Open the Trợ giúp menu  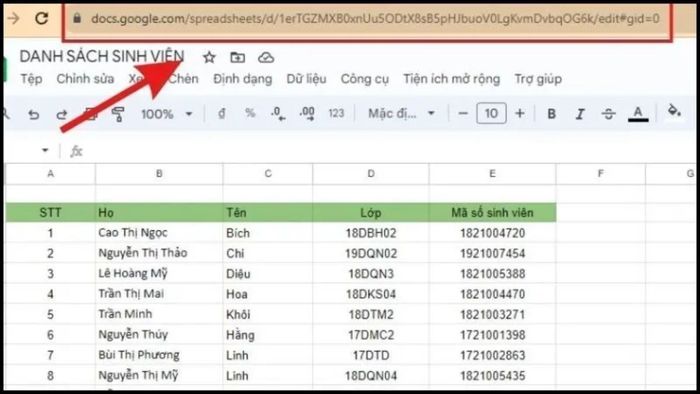[538, 79]
